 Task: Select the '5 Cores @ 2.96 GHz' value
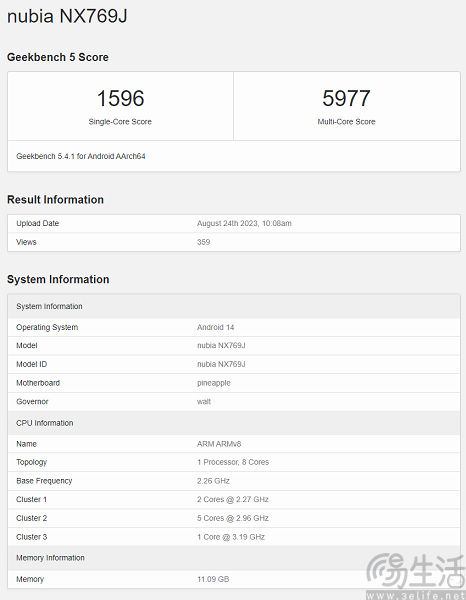233,518
